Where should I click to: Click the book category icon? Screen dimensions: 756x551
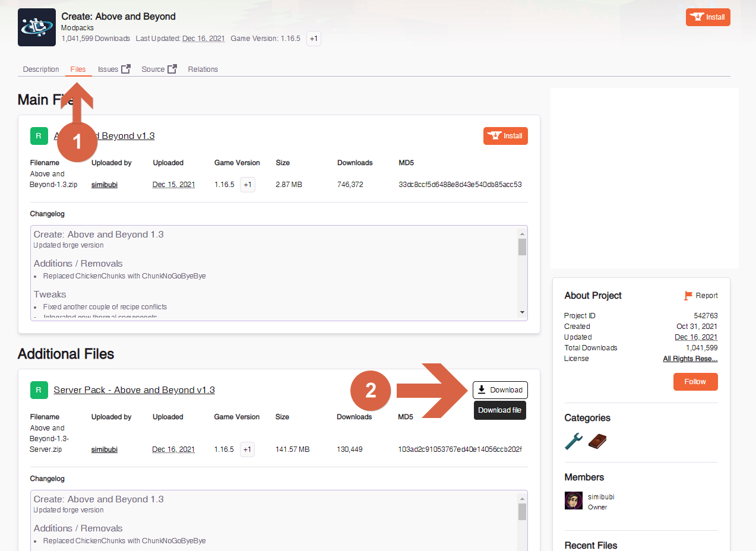(597, 441)
